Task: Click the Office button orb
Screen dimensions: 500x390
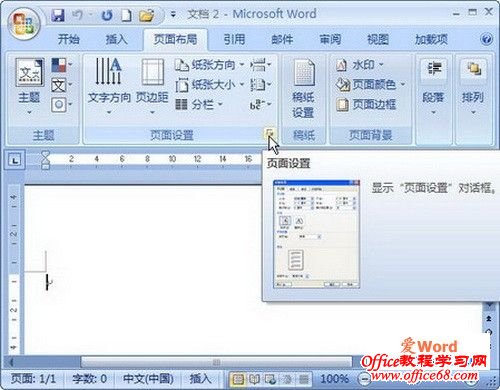Action: tap(24, 23)
